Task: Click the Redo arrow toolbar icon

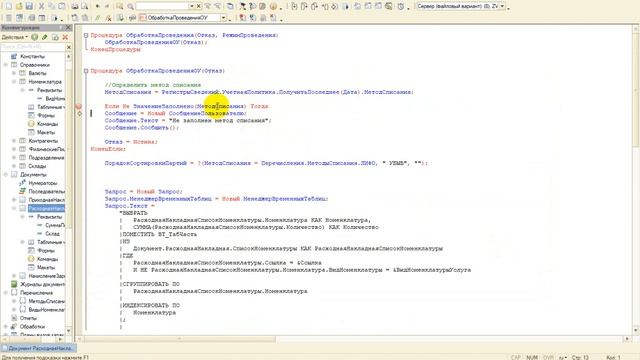Action: (x=107, y=7)
